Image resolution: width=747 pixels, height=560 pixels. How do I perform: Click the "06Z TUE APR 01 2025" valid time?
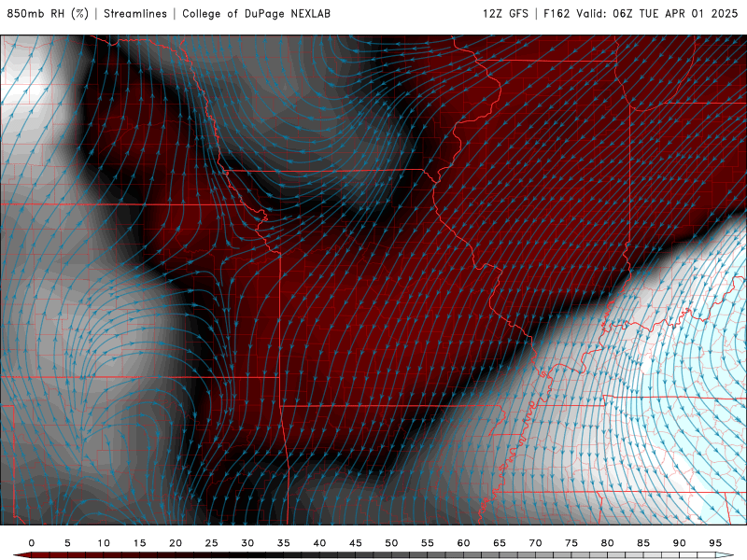click(675, 13)
